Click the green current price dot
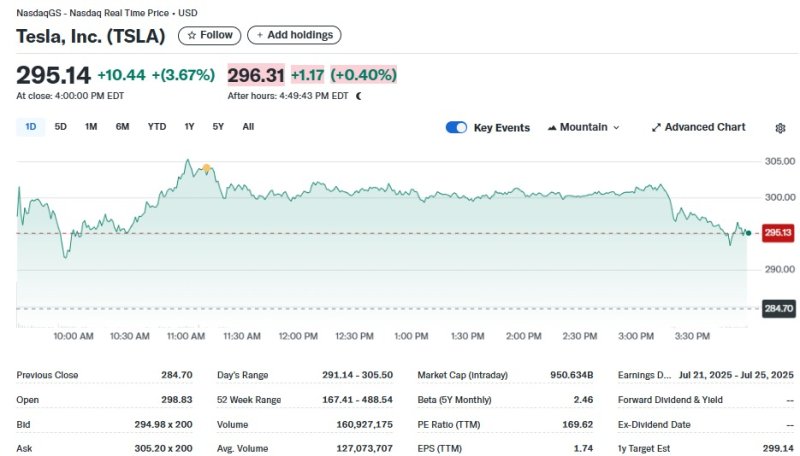The height and width of the screenshot is (456, 800). tap(748, 233)
